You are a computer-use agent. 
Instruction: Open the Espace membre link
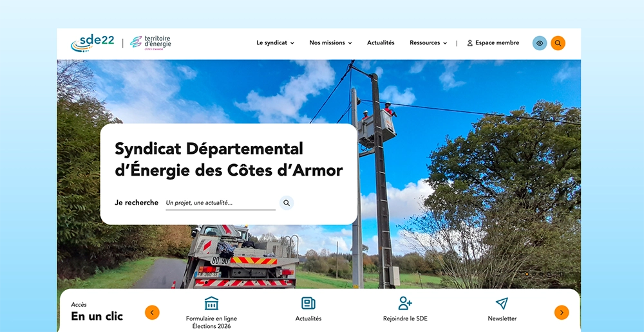click(x=493, y=42)
